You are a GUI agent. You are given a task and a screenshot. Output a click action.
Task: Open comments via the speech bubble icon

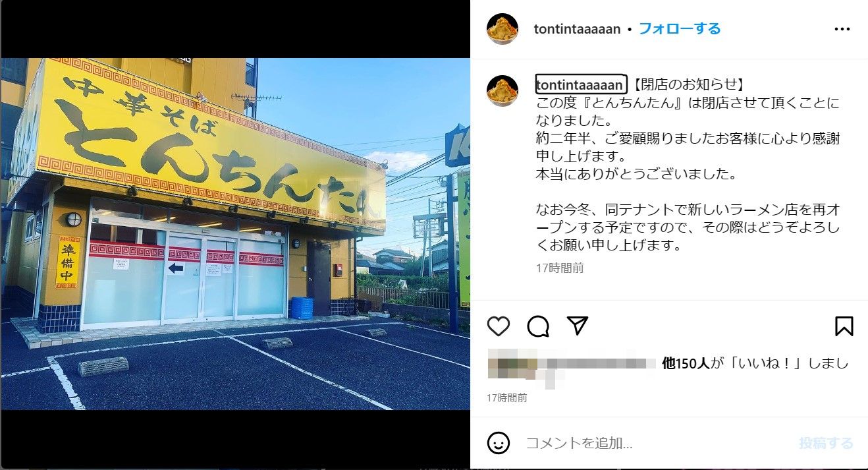pos(538,326)
